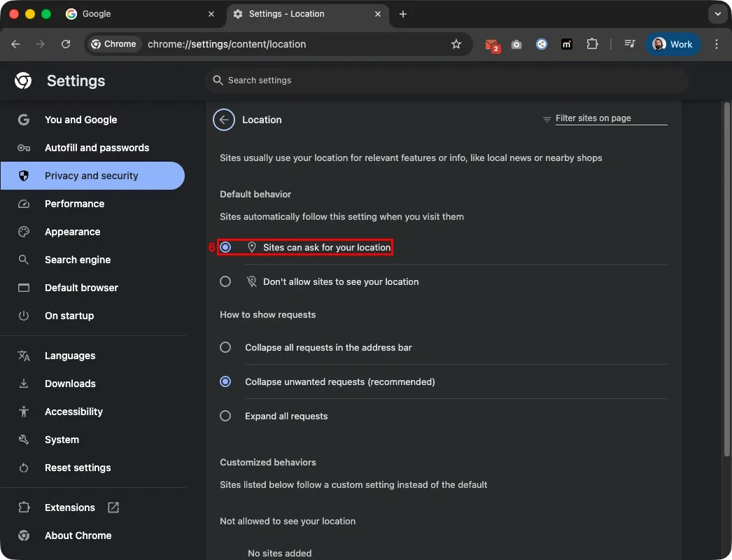Open On startup settings
Viewport: 732px width, 560px height.
click(93, 316)
